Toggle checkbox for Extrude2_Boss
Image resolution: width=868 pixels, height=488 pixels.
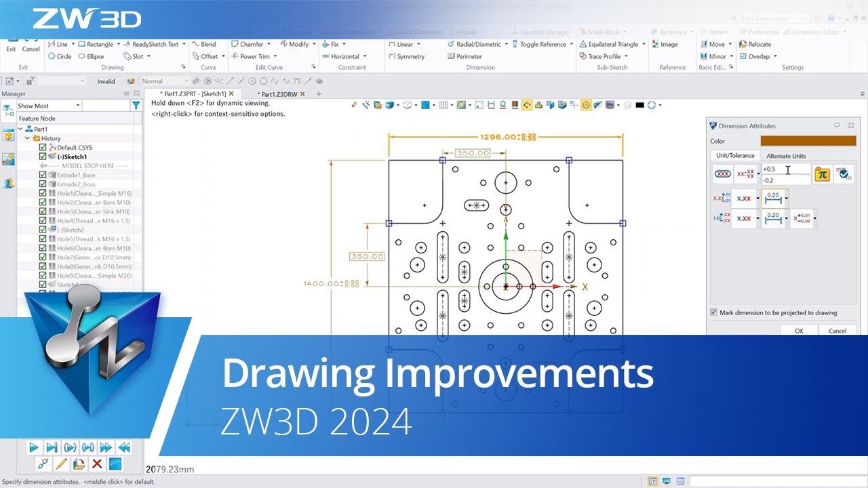[43, 184]
